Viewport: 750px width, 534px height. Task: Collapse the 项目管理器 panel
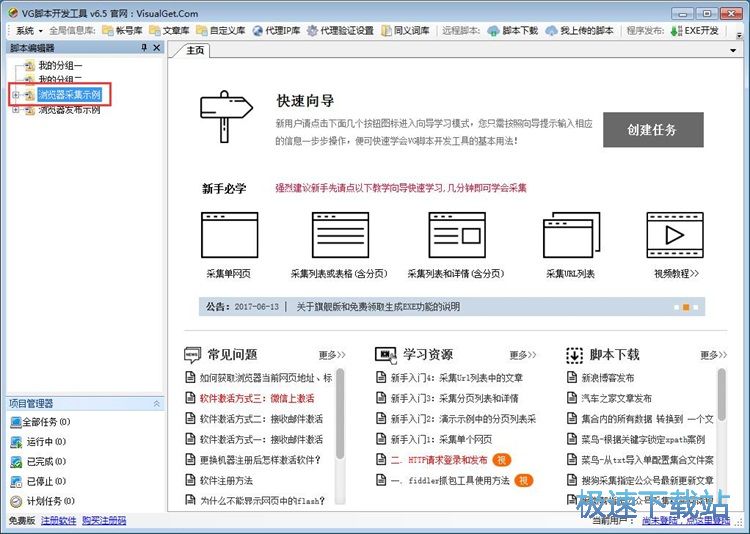[156, 404]
